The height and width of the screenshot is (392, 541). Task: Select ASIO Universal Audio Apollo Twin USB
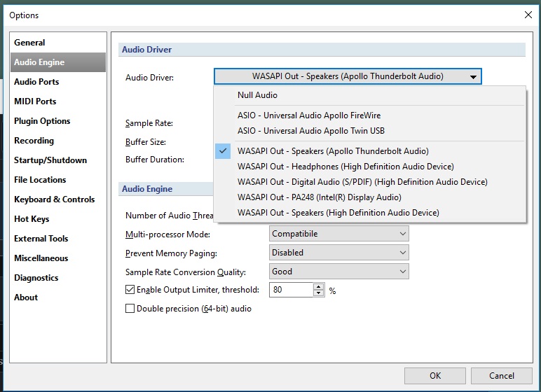pos(370,131)
